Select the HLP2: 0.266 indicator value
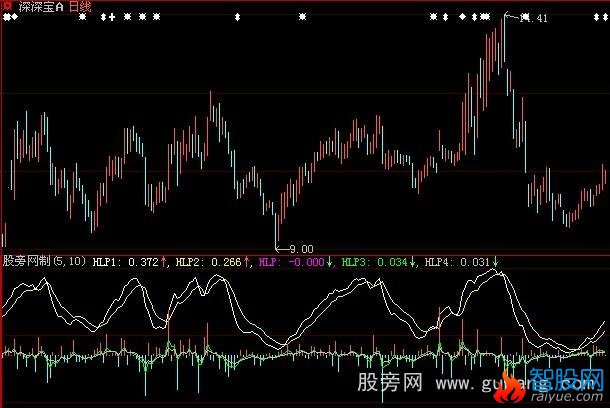The width and height of the screenshot is (610, 408). [209, 262]
